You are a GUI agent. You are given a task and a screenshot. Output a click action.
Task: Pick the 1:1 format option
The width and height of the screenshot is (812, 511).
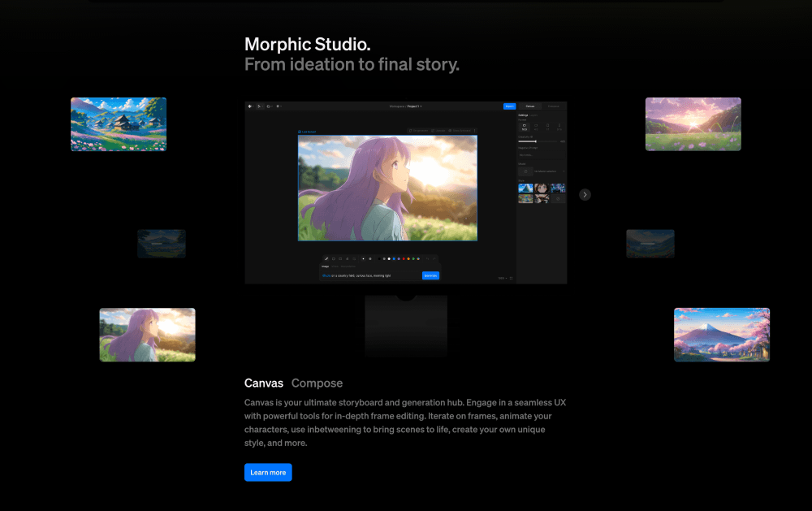547,127
